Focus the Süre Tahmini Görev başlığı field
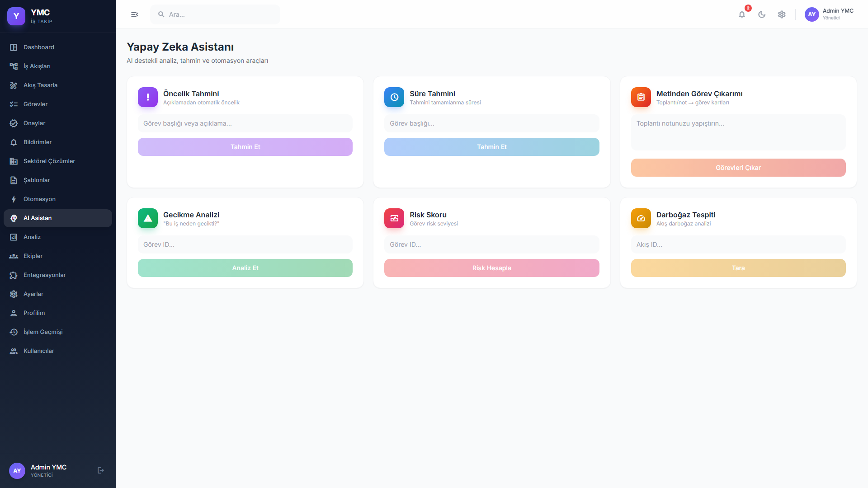Screen dimensions: 868x488 492,123
